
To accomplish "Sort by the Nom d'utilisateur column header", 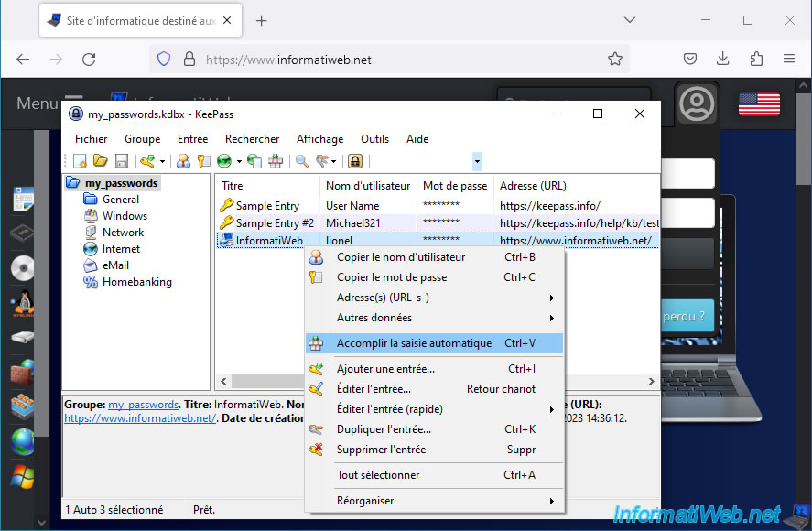I will click(368, 186).
